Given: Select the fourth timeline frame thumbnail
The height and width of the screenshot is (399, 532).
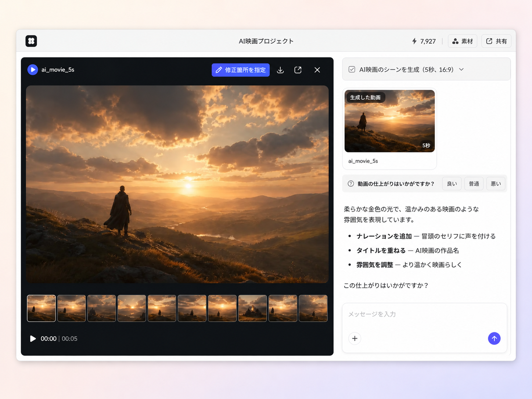Looking at the screenshot, I should pyautogui.click(x=132, y=308).
